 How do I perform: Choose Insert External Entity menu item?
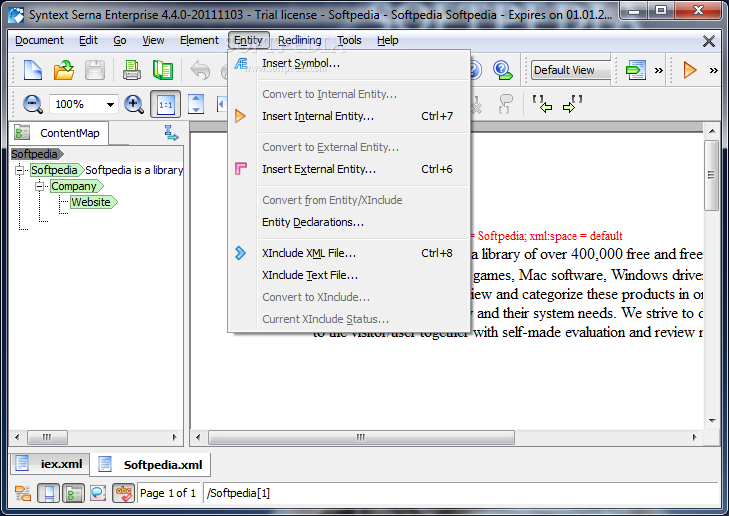[x=349, y=169]
